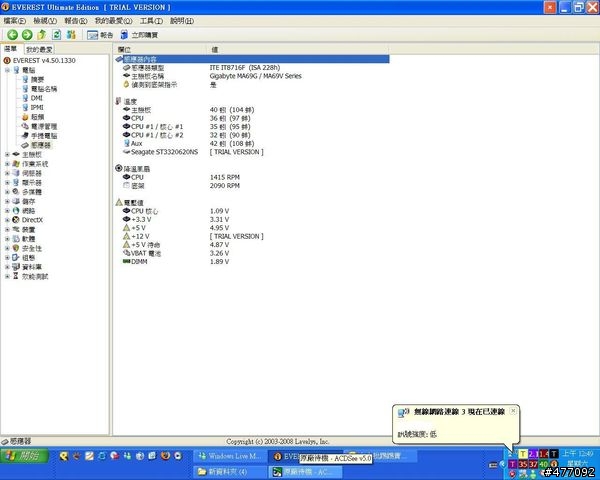Select the 手提電腦 portable computer item

click(x=44, y=136)
